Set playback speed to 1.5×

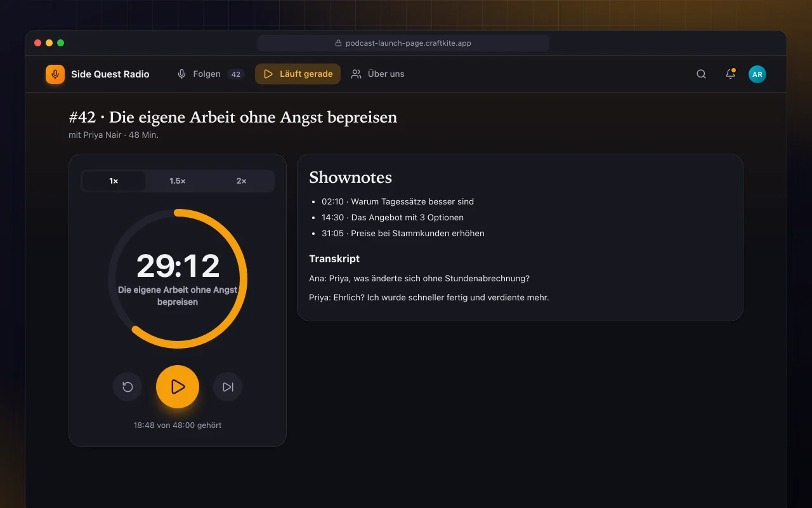(178, 181)
